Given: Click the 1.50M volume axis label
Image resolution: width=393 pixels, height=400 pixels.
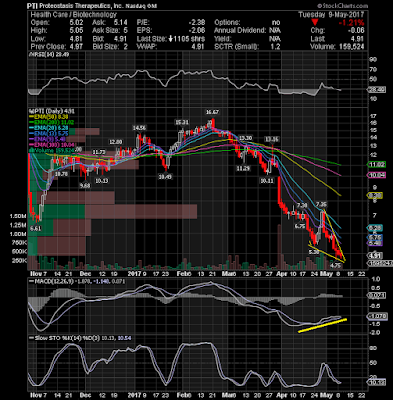Looking at the screenshot, I should point(18,216).
